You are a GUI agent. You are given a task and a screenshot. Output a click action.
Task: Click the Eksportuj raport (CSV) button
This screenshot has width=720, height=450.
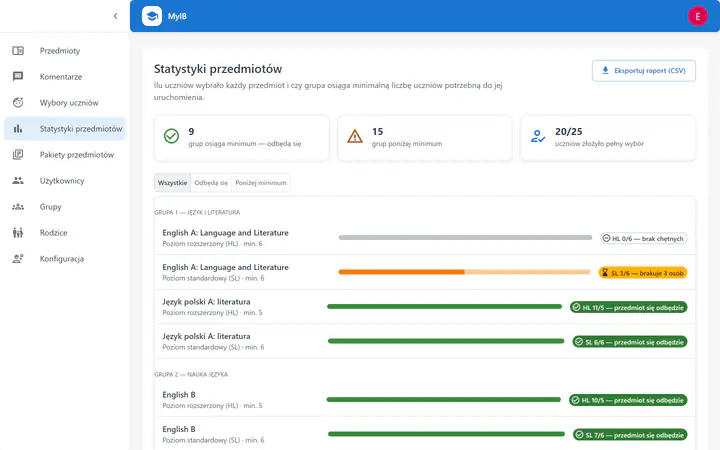point(644,71)
